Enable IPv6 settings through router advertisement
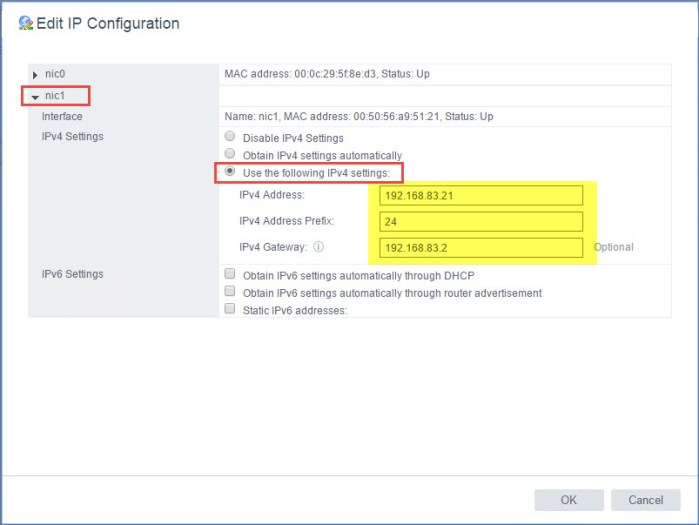 [230, 291]
